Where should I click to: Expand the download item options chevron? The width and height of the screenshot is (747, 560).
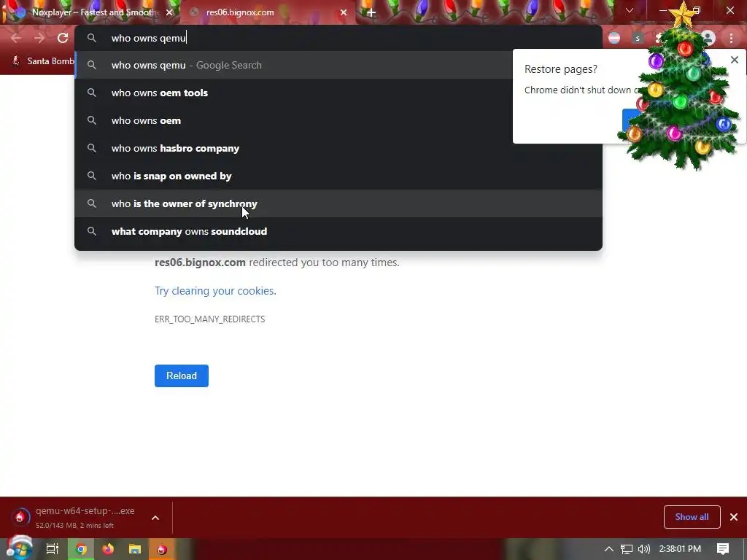pyautogui.click(x=155, y=518)
